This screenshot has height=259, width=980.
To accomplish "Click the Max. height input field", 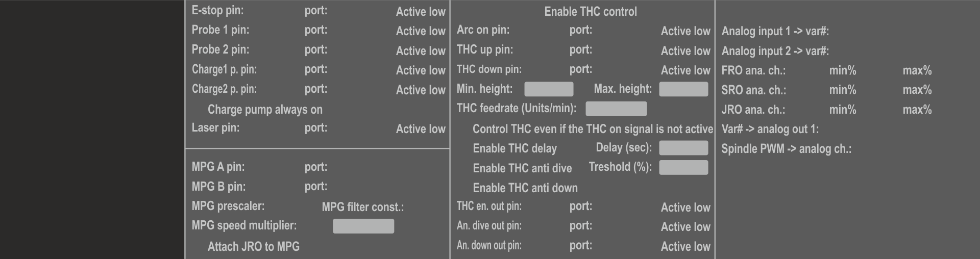I will tap(683, 89).
